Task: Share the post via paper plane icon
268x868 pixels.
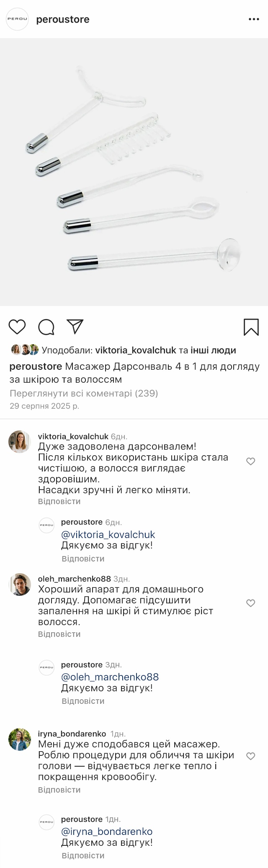Action: 75,327
